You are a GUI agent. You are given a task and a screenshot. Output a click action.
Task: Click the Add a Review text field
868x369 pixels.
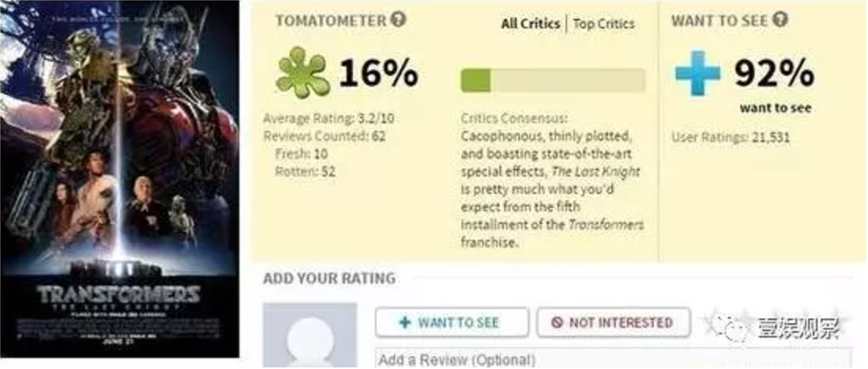614,359
